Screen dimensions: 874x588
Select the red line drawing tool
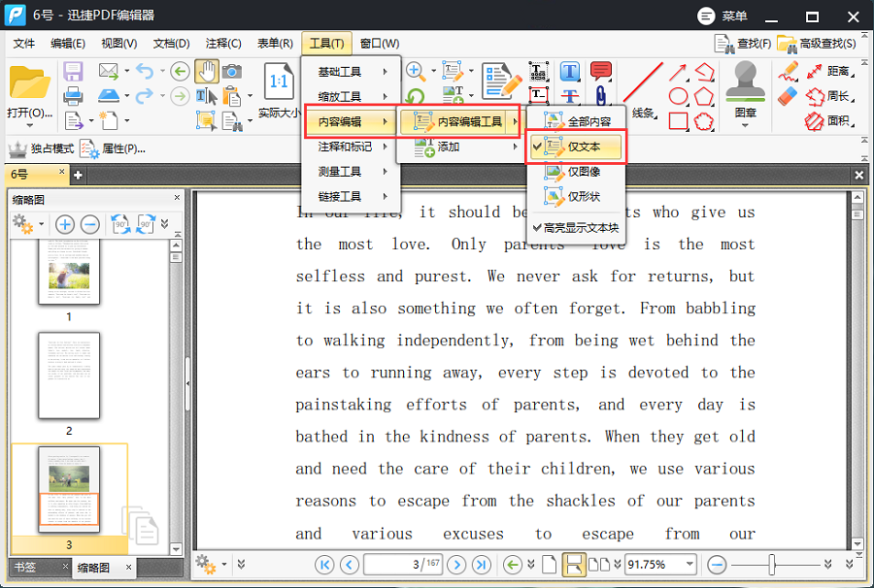[643, 82]
